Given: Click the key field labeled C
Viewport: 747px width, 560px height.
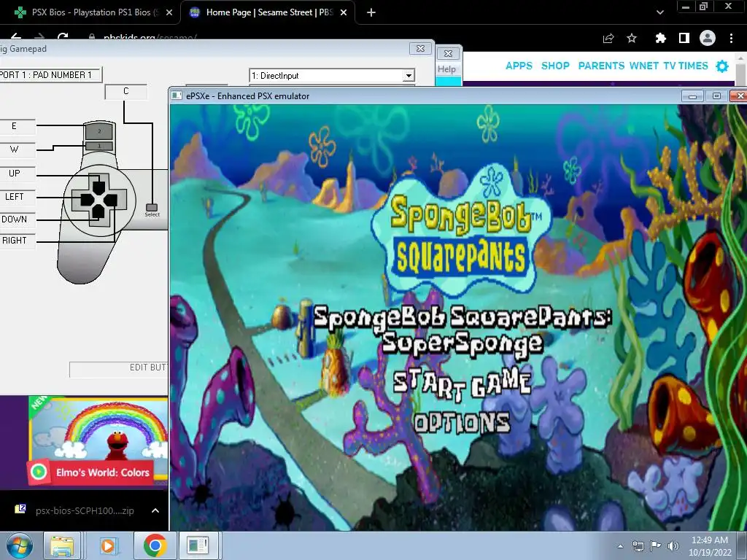Looking at the screenshot, I should click(x=125, y=91).
